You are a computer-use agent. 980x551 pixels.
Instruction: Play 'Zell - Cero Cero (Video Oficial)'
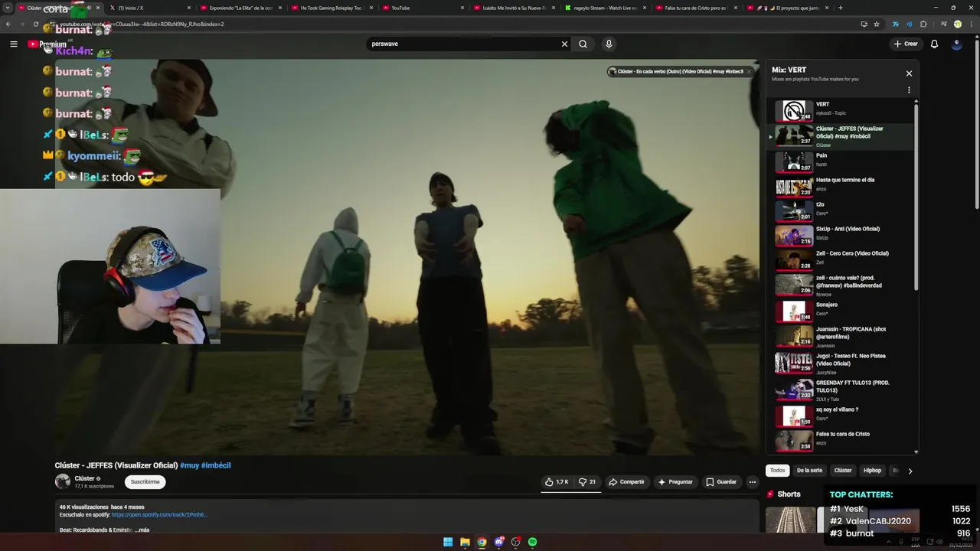pos(840,260)
